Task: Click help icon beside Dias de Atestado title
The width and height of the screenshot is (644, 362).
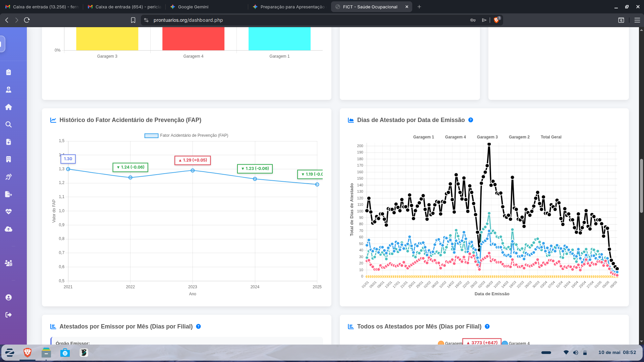Action: point(471,120)
